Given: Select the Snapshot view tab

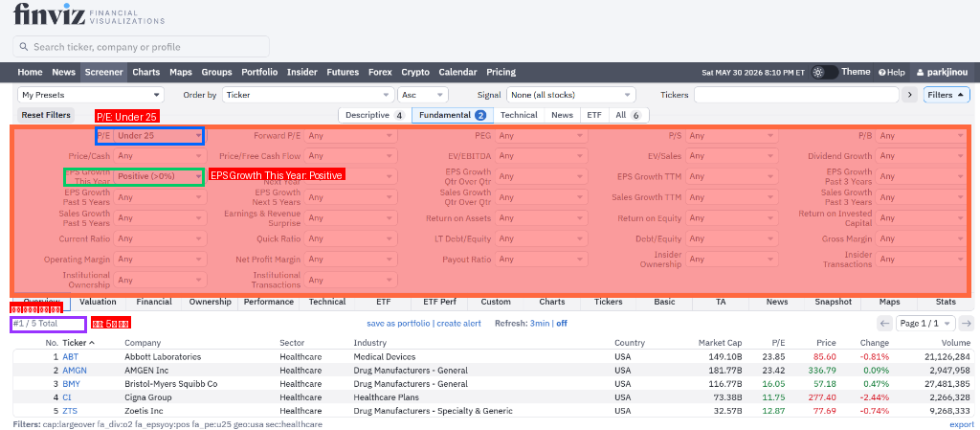Looking at the screenshot, I should click(x=834, y=302).
